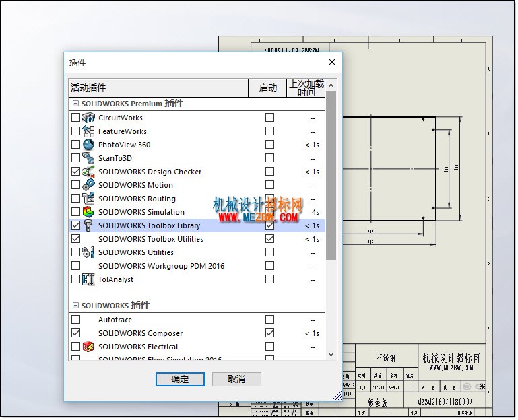Select the Autotrace row text
This screenshot has height=420, width=518.
click(115, 320)
